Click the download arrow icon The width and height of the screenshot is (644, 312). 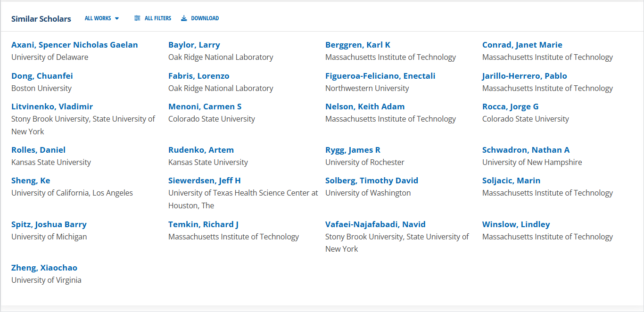coord(184,18)
